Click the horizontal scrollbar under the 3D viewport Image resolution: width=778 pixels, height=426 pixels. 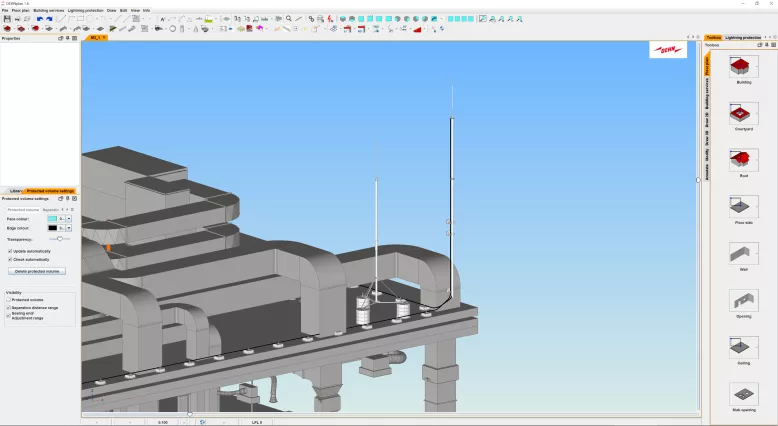[x=390, y=414]
